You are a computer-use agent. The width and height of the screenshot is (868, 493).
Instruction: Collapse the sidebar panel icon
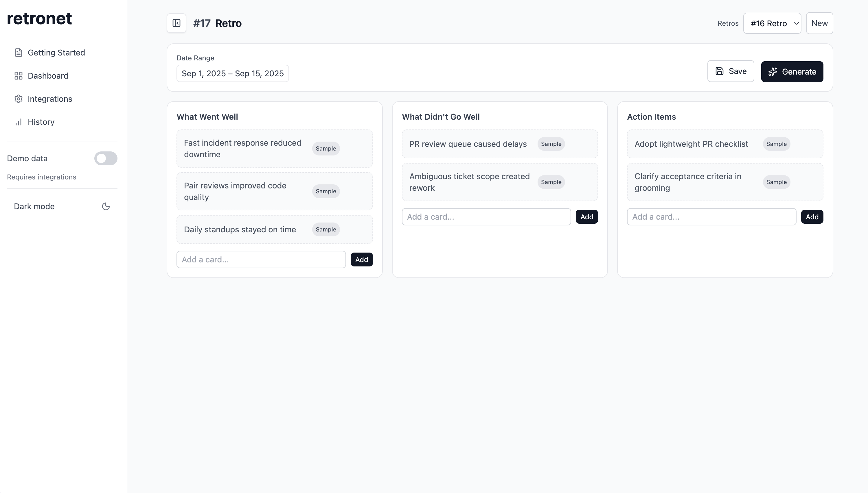tap(176, 23)
